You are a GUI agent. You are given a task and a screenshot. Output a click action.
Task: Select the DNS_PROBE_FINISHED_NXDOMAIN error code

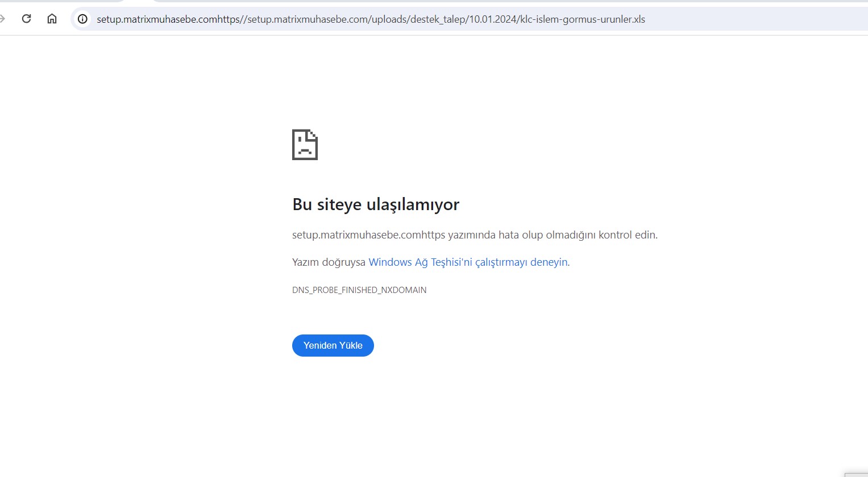click(359, 290)
